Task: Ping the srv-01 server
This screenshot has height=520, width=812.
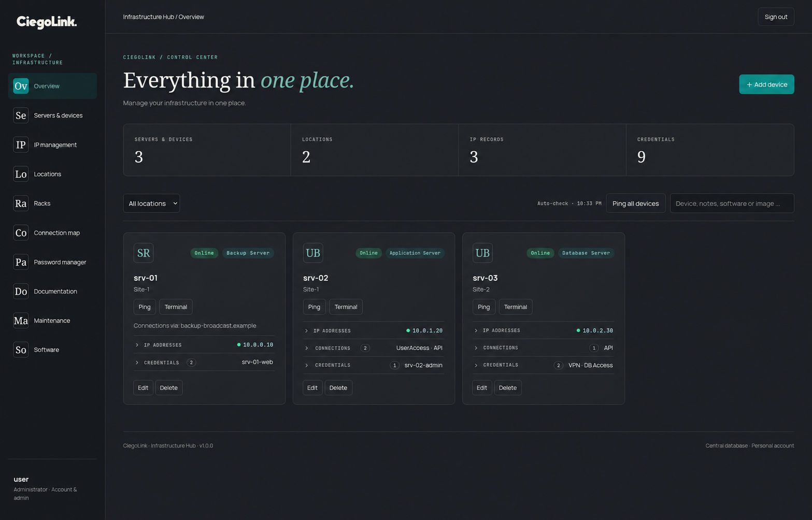Action: [145, 307]
